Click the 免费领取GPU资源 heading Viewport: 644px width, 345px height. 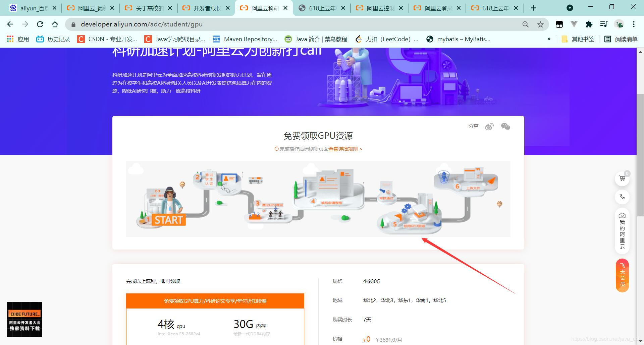point(318,136)
